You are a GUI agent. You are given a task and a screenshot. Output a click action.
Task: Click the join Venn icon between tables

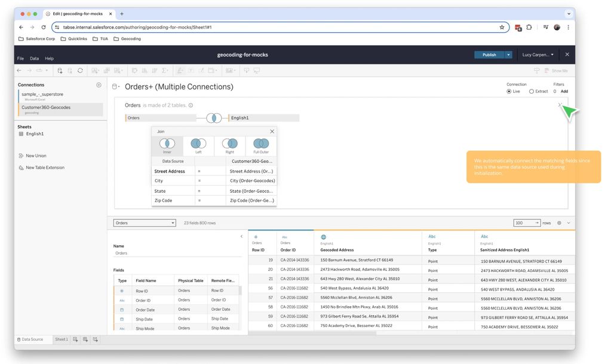coord(213,118)
